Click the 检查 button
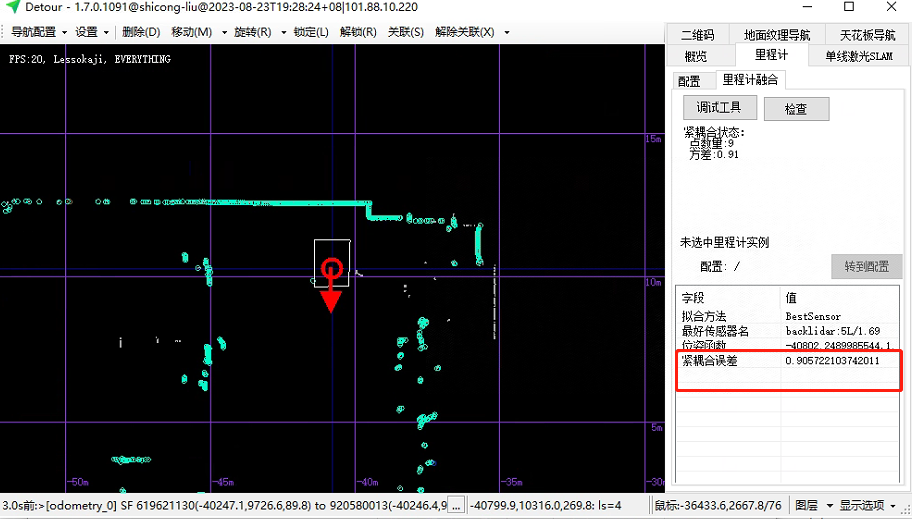This screenshot has height=519, width=912. pos(795,109)
